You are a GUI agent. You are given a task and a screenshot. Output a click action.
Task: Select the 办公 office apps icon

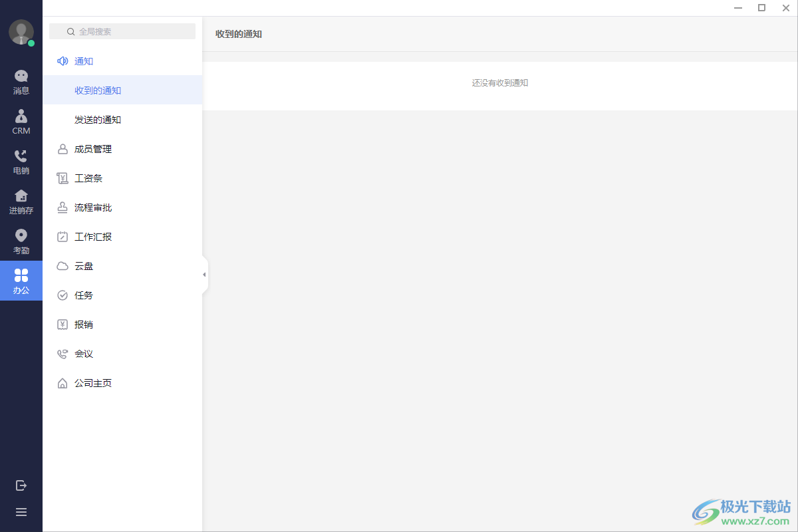click(21, 281)
